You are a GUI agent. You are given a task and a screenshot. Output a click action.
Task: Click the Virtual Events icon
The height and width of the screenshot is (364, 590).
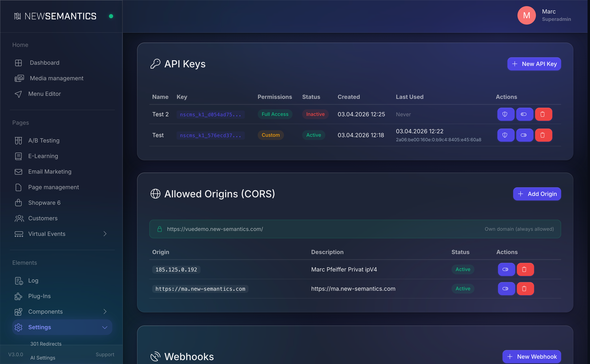point(19,234)
